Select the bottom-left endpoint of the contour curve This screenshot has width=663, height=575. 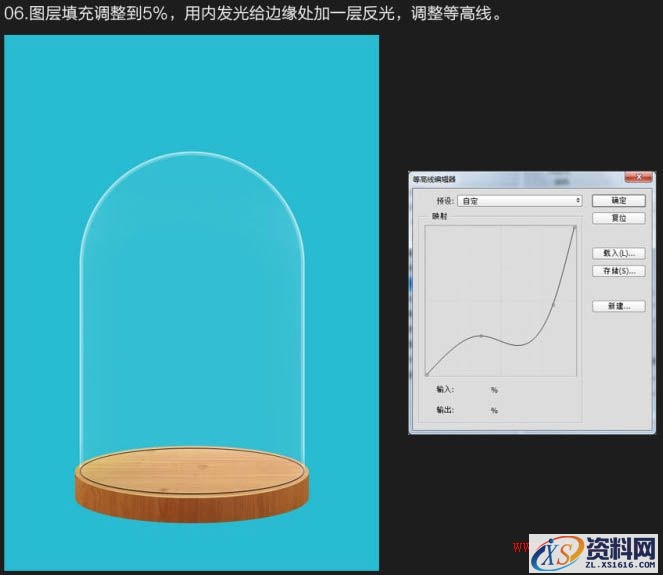click(x=427, y=374)
